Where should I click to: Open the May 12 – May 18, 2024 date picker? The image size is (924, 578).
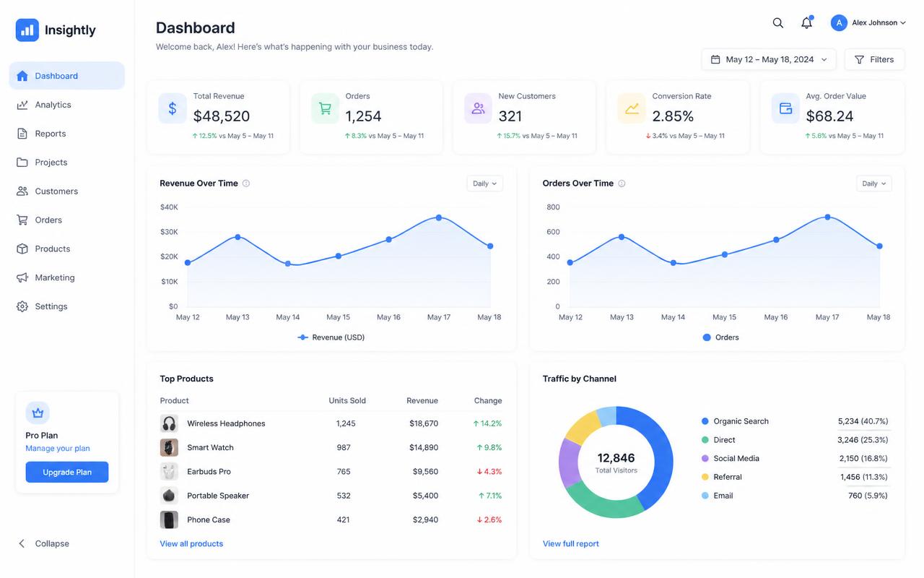pos(769,59)
